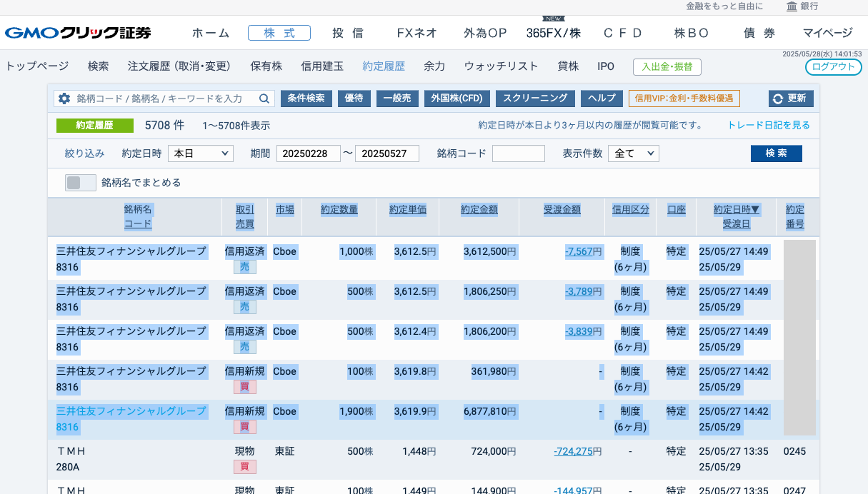Go to 検索 submenu item
This screenshot has height=494, width=868.
[x=99, y=66]
